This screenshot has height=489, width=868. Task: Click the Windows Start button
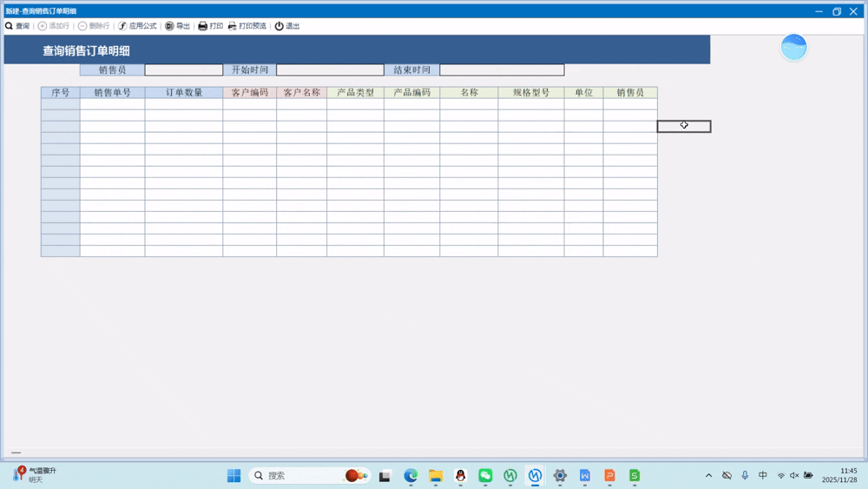click(233, 475)
